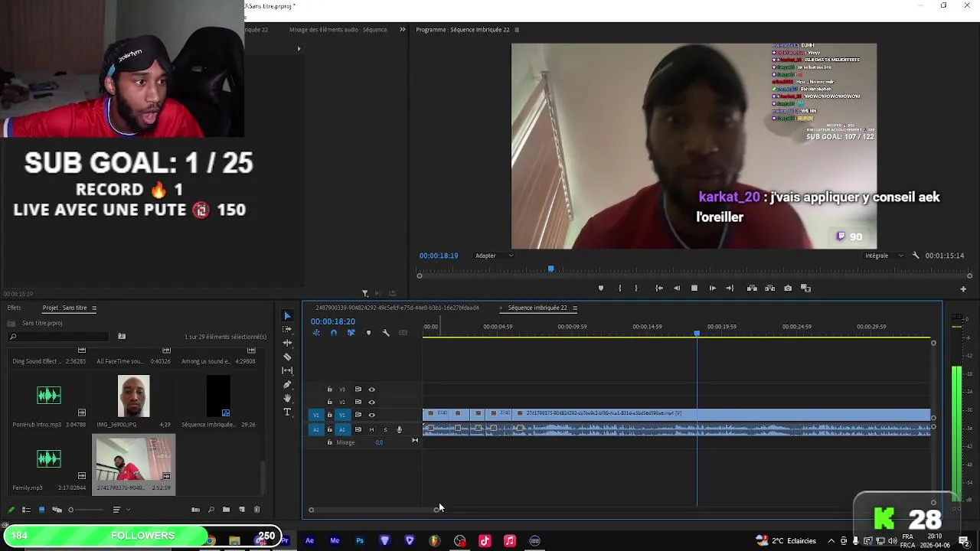The height and width of the screenshot is (551, 980).
Task: Select the Type tool
Action: [287, 412]
